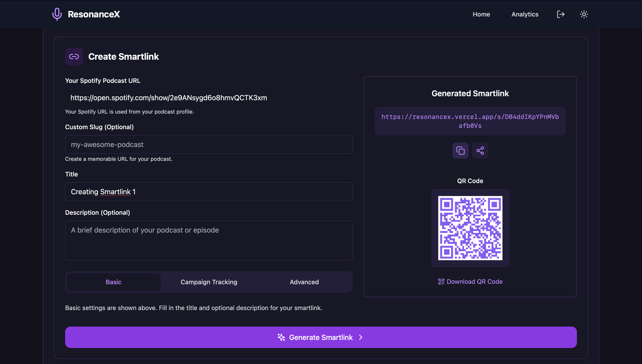Click the Generate Smartlink button
Image resolution: width=642 pixels, height=364 pixels.
pos(321,337)
